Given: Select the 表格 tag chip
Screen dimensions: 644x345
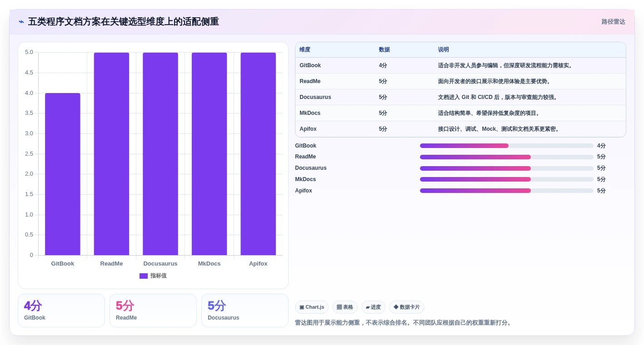Looking at the screenshot, I should [345, 307].
